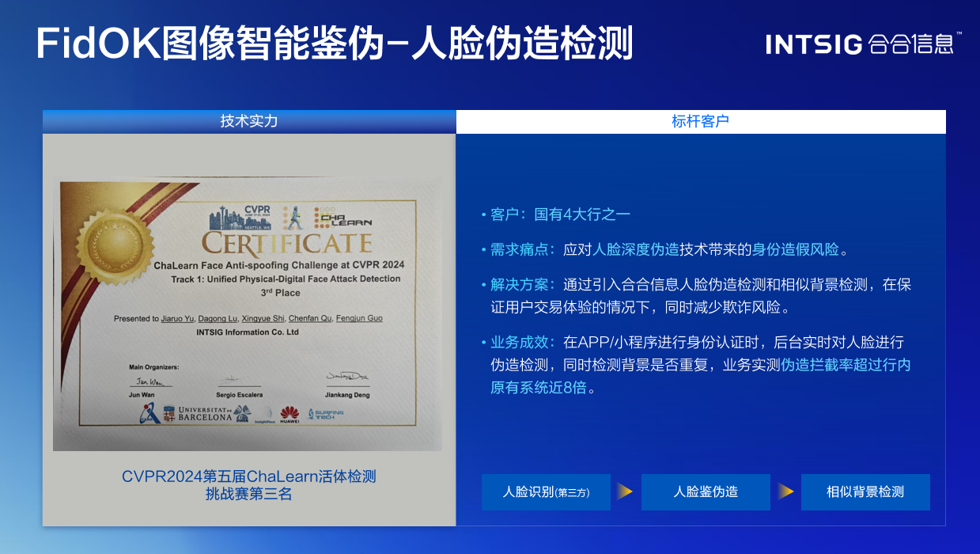The height and width of the screenshot is (554, 980).
Task: Select the 标杆客户 header tab
Action: tap(701, 122)
